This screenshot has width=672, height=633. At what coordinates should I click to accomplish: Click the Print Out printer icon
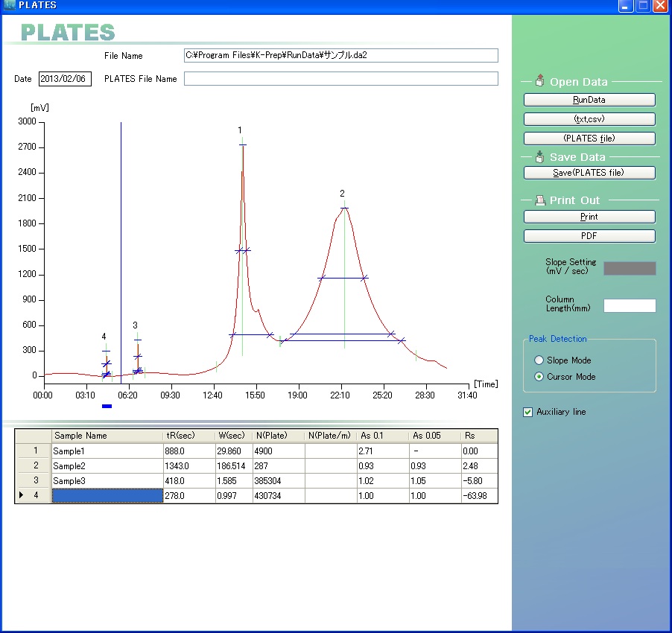pos(540,200)
